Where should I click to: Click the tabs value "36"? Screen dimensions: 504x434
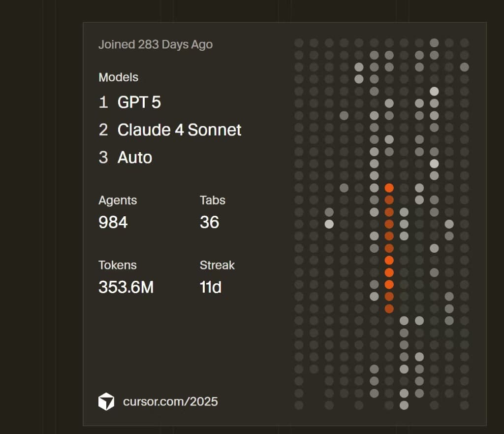209,222
